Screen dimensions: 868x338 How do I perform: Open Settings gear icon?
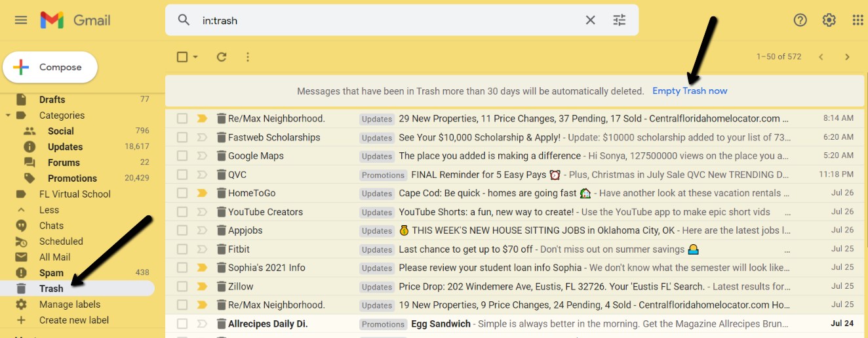pos(829,20)
